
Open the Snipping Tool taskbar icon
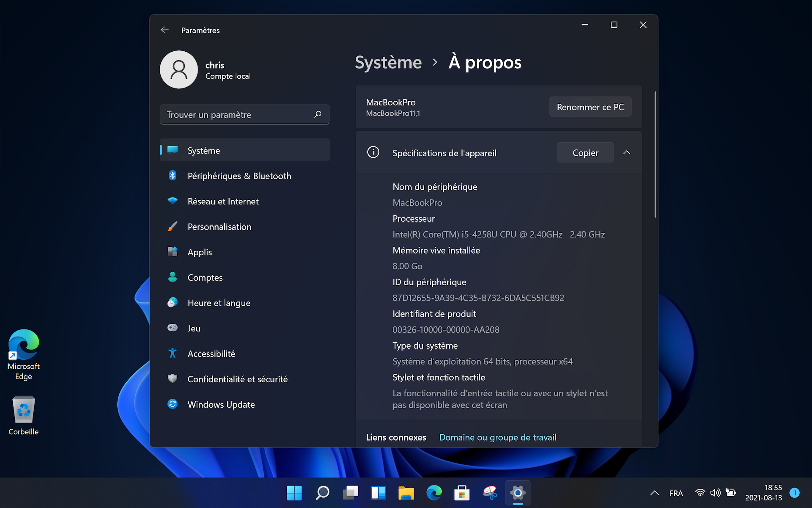(490, 493)
